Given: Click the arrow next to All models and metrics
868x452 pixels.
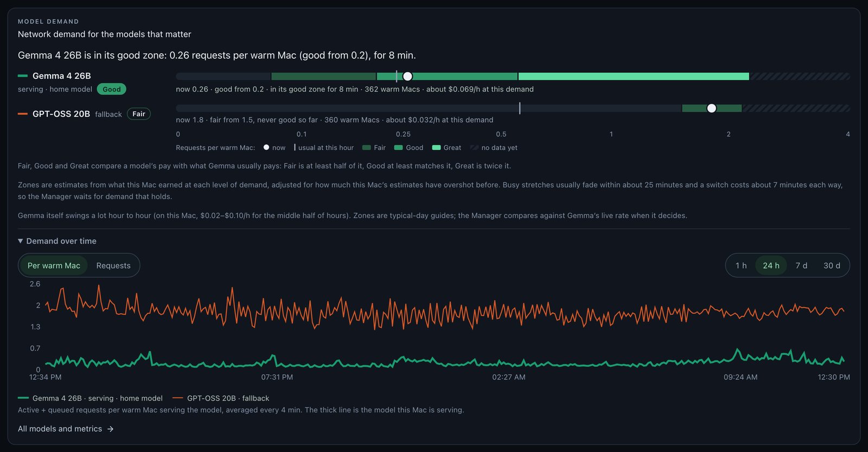Looking at the screenshot, I should click(110, 429).
